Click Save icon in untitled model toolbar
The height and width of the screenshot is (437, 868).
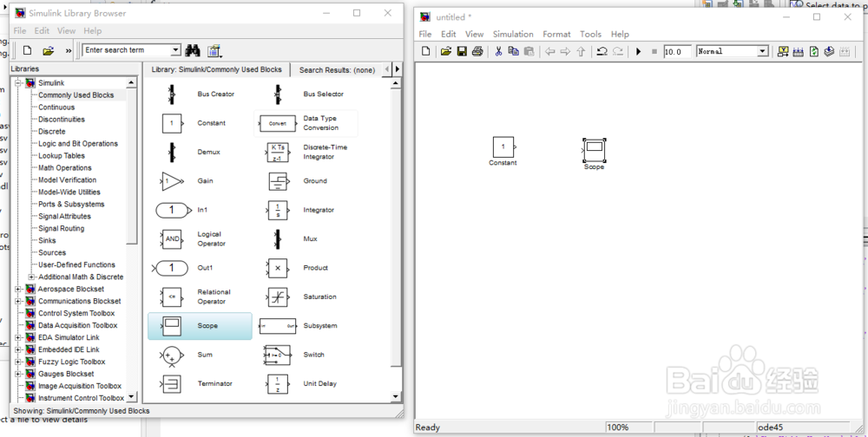click(x=462, y=51)
